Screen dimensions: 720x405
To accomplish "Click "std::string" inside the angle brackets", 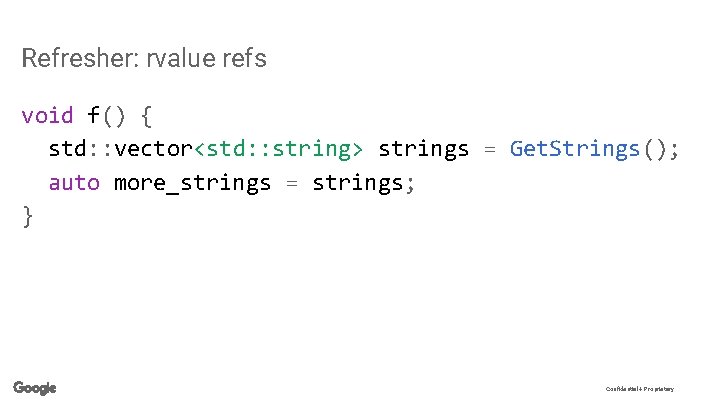I will [278, 150].
